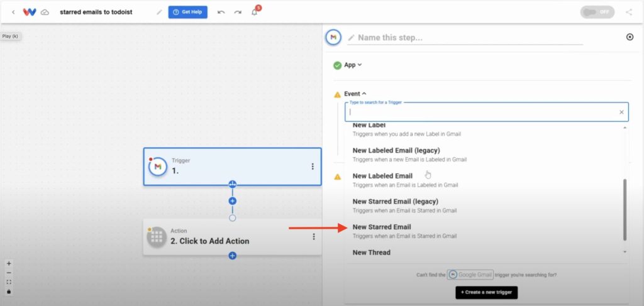Clear the trigger search with X
The image size is (644, 306).
[x=621, y=112]
